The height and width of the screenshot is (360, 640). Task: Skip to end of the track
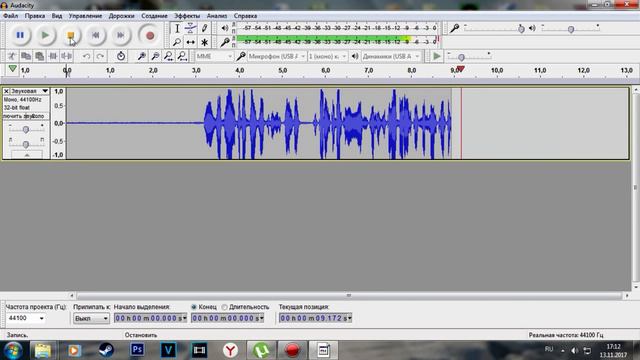(120, 36)
